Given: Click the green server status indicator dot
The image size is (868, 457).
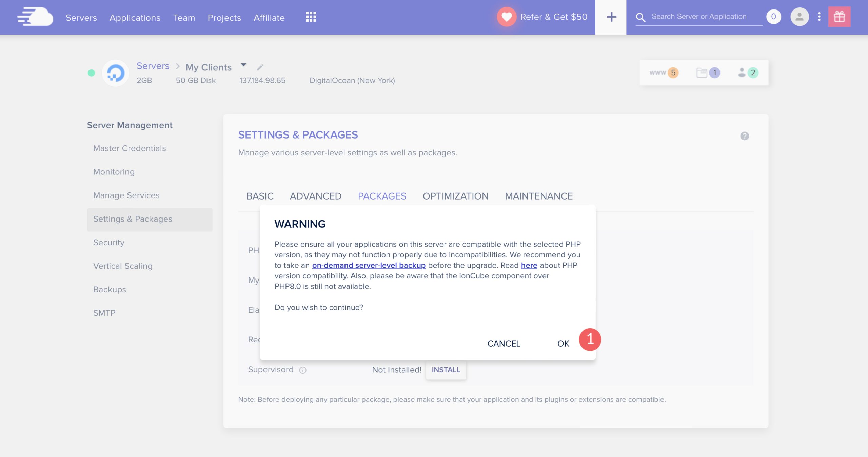Looking at the screenshot, I should coord(91,73).
